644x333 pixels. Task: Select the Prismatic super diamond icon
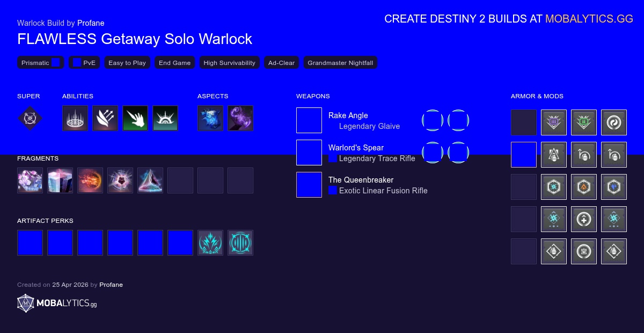(30, 118)
